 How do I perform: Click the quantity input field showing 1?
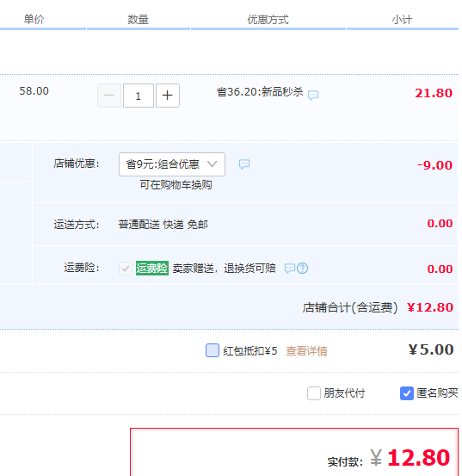tap(139, 96)
